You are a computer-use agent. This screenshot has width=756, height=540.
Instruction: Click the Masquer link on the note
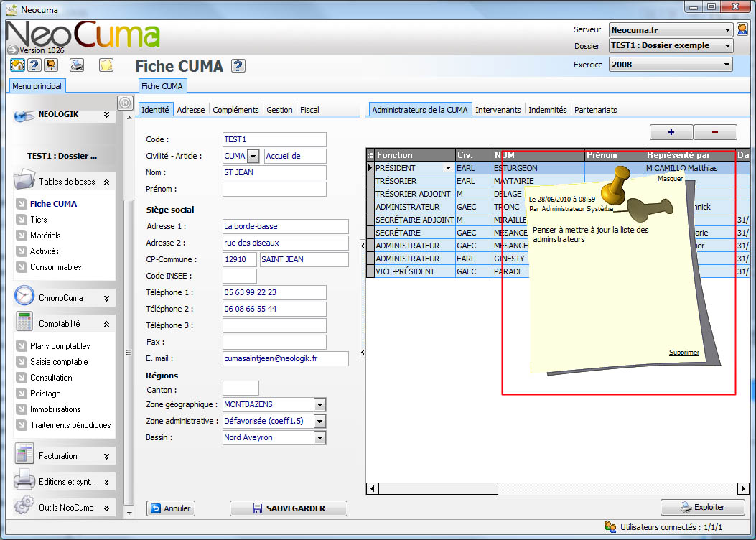[670, 179]
